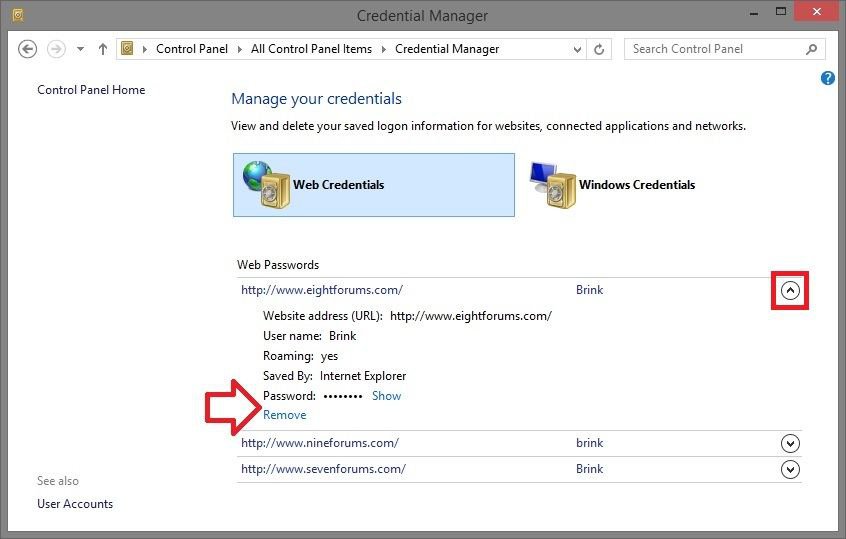Click the Credential Manager title bar icon

[17, 15]
